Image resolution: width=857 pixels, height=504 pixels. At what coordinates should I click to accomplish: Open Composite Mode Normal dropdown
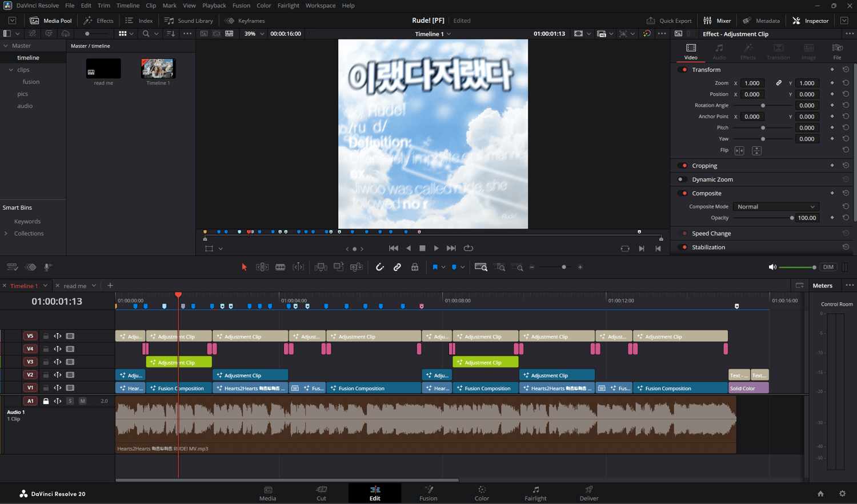(776, 207)
